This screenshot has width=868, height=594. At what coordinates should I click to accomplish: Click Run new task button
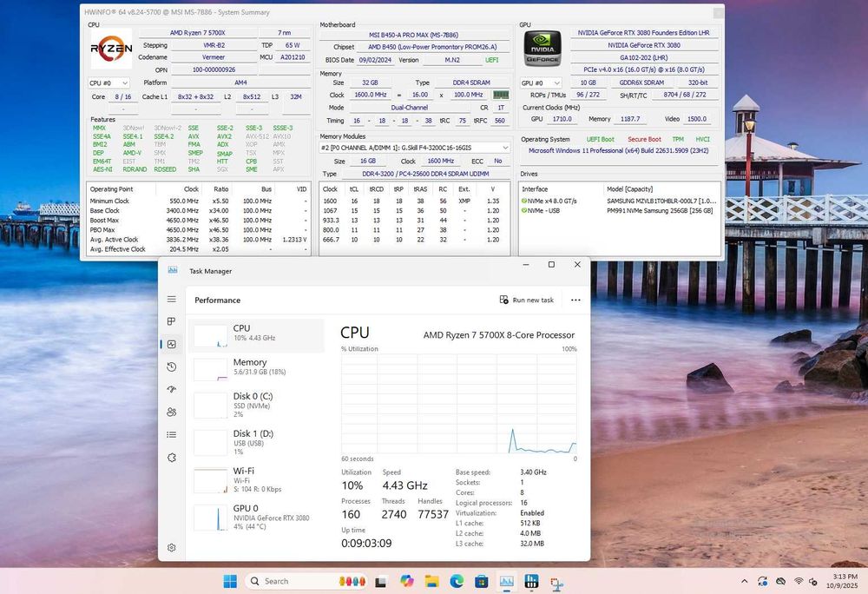(x=527, y=300)
